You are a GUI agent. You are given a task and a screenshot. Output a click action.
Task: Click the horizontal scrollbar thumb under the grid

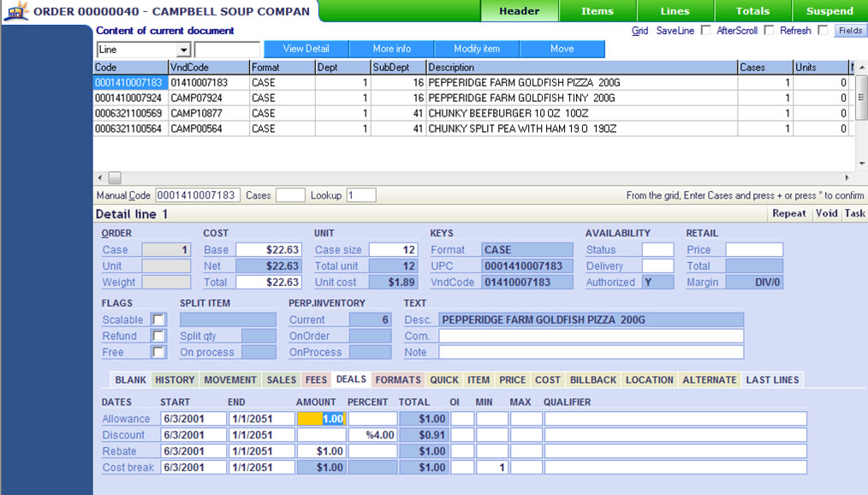[x=115, y=178]
